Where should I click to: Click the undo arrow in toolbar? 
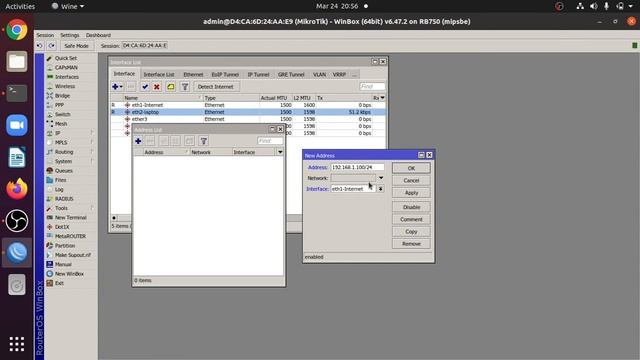(40, 46)
